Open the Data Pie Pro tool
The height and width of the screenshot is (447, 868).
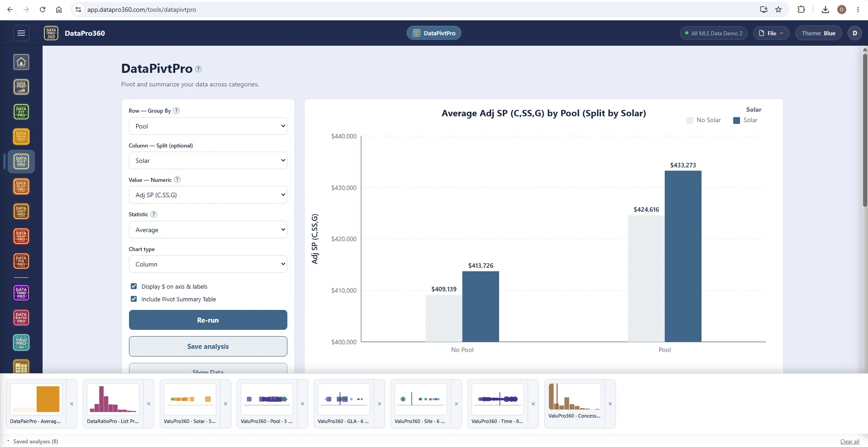point(21,261)
